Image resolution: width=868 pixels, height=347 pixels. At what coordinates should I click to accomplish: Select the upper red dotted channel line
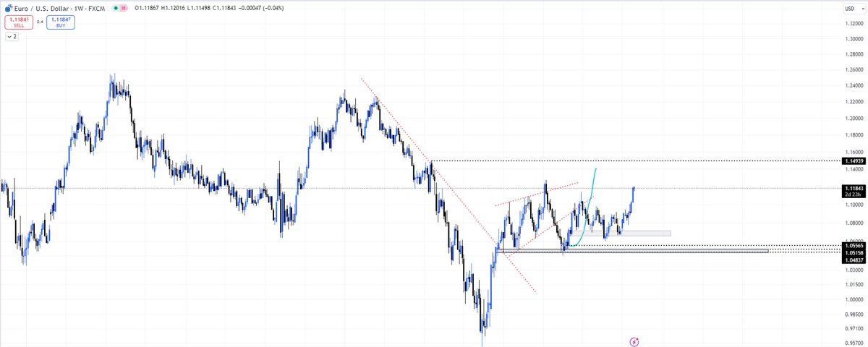pos(537,194)
